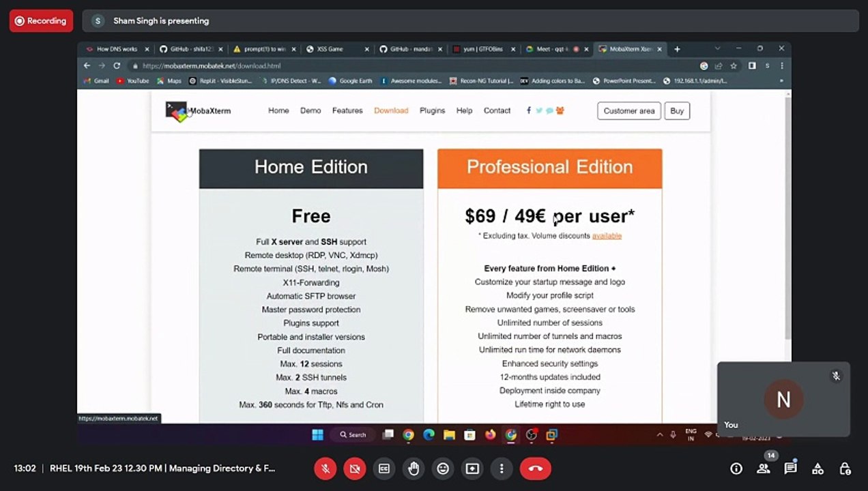
Task: Open the PowerPoint Present bookmark
Action: 624,80
